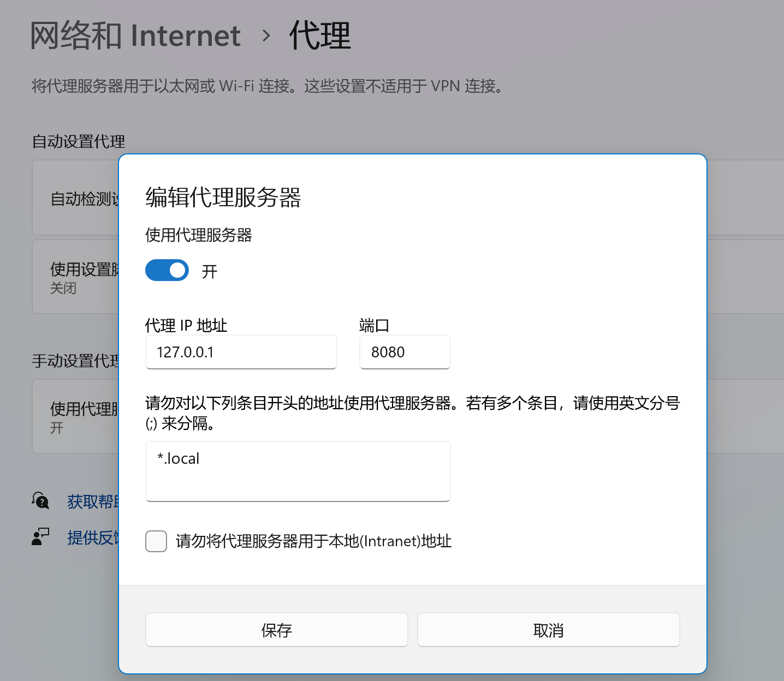784x681 pixels.
Task: Click the proxy exceptions box containing *.local
Action: click(298, 471)
